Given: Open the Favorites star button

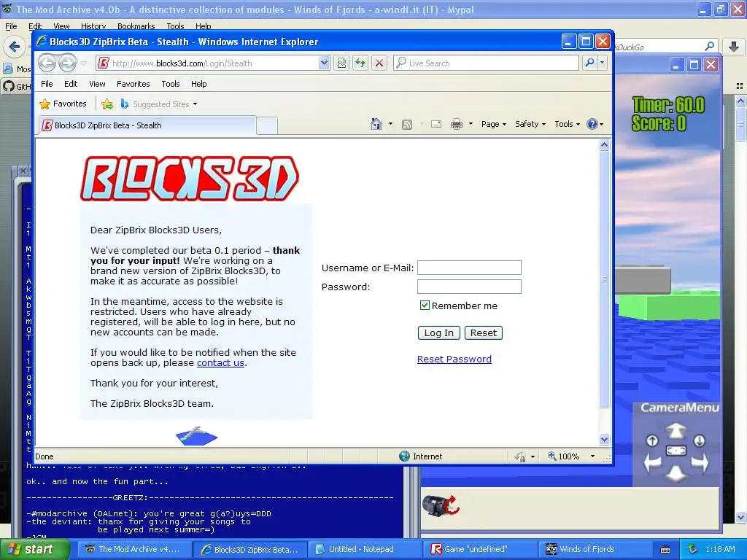Looking at the screenshot, I should [63, 104].
